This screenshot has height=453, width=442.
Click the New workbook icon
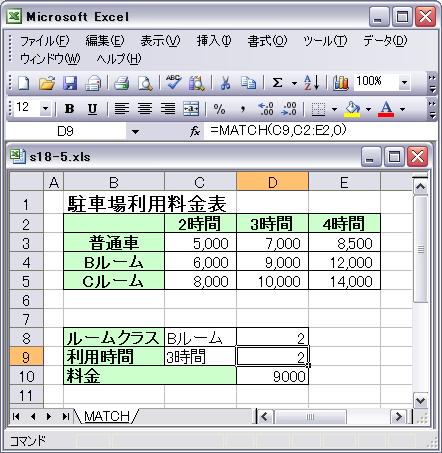point(24,83)
